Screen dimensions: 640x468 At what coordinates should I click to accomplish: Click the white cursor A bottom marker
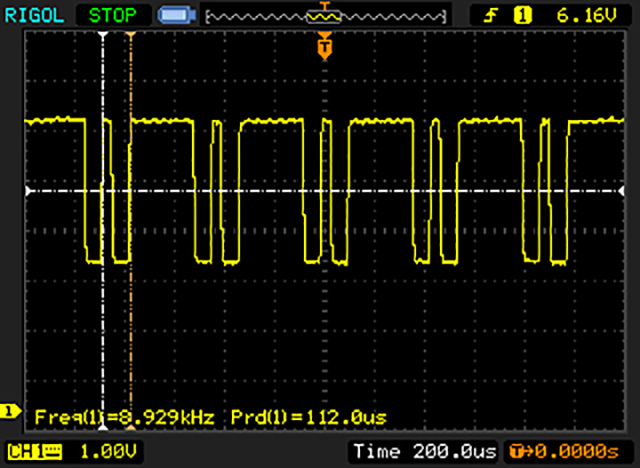click(103, 427)
